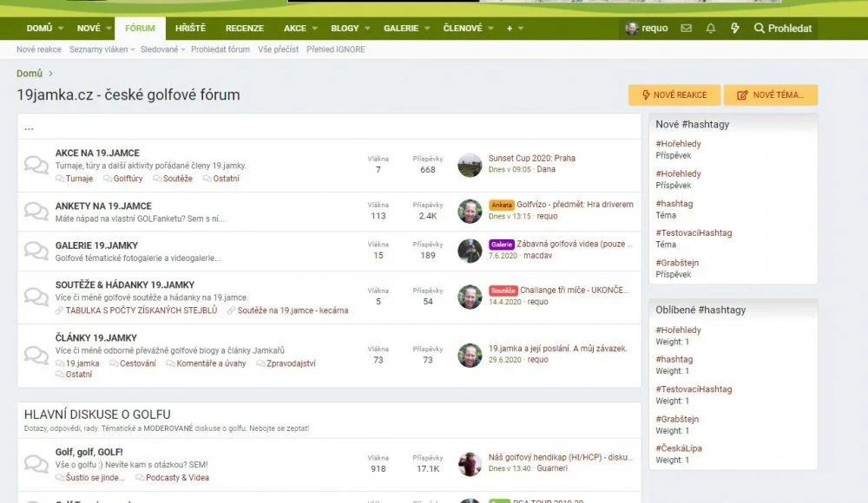
Task: Open #Grabštejn in Nové #hashtagy
Action: pos(677,263)
